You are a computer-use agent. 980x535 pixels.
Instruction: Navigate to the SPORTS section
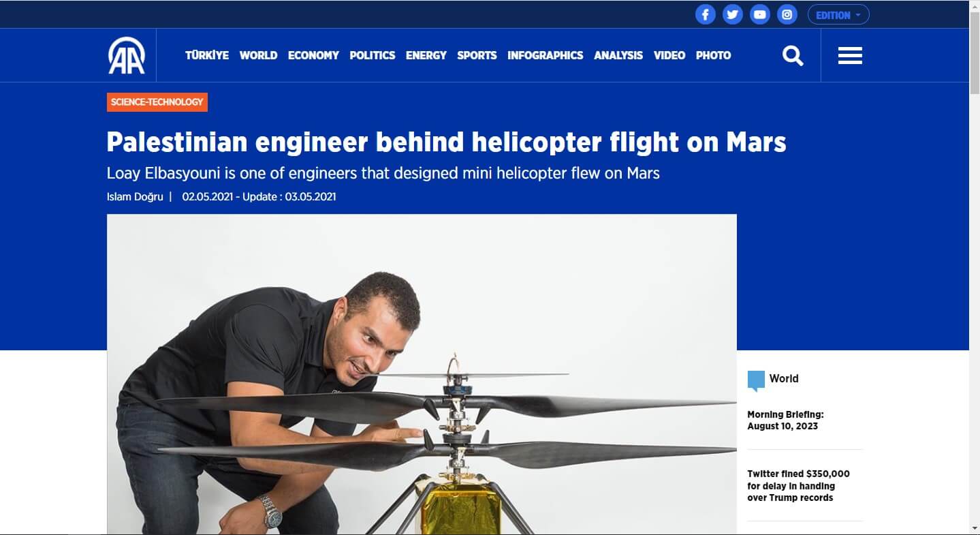(x=477, y=55)
